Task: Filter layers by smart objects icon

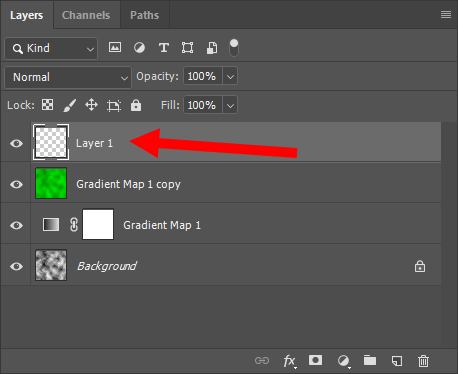Action: [x=212, y=48]
